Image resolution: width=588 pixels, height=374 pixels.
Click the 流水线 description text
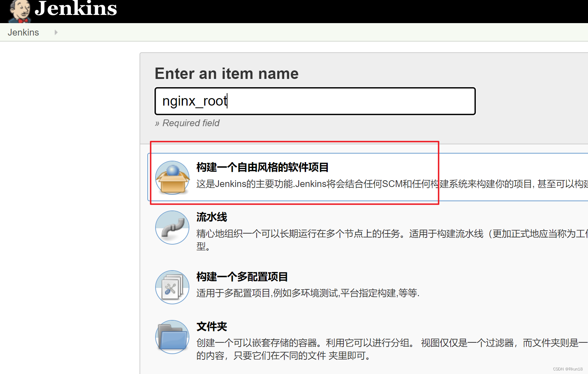pos(392,240)
